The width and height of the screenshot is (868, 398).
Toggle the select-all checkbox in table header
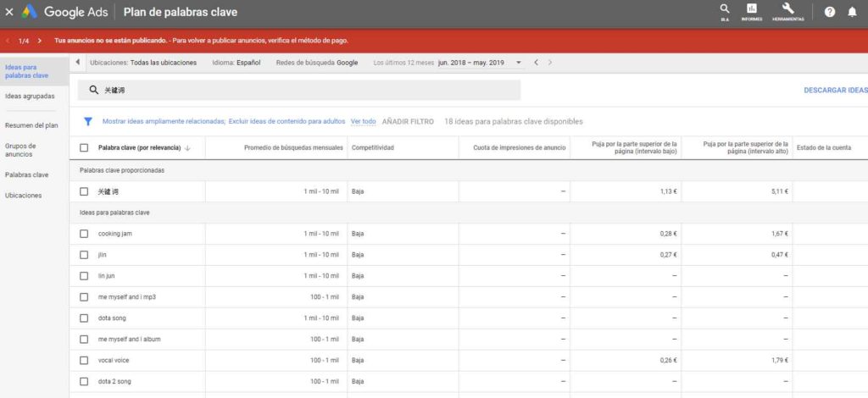[84, 147]
